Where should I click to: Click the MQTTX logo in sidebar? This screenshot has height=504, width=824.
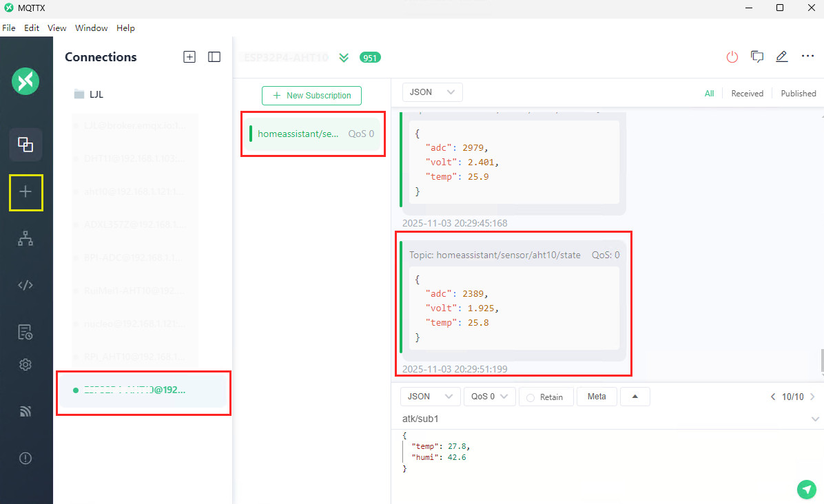tap(25, 81)
